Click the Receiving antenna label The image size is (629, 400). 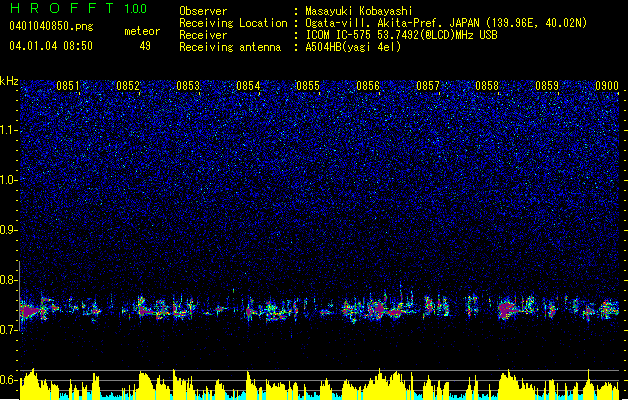coord(230,47)
